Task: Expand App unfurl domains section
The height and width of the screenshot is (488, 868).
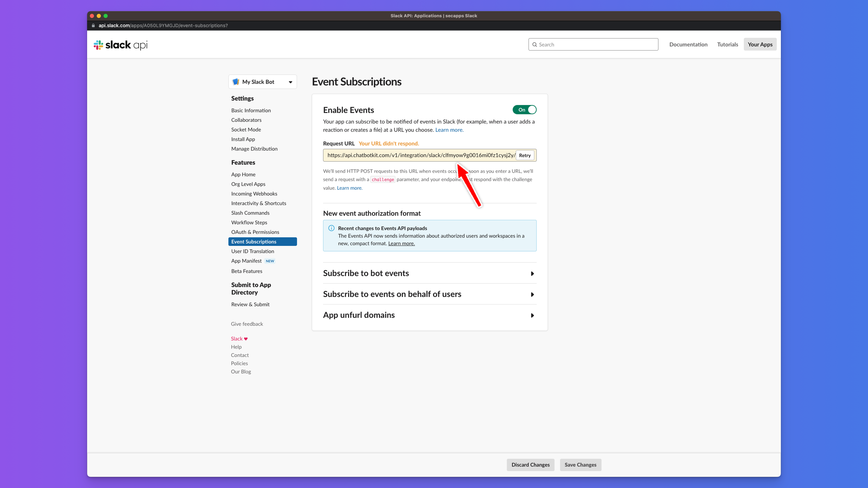Action: pos(430,315)
